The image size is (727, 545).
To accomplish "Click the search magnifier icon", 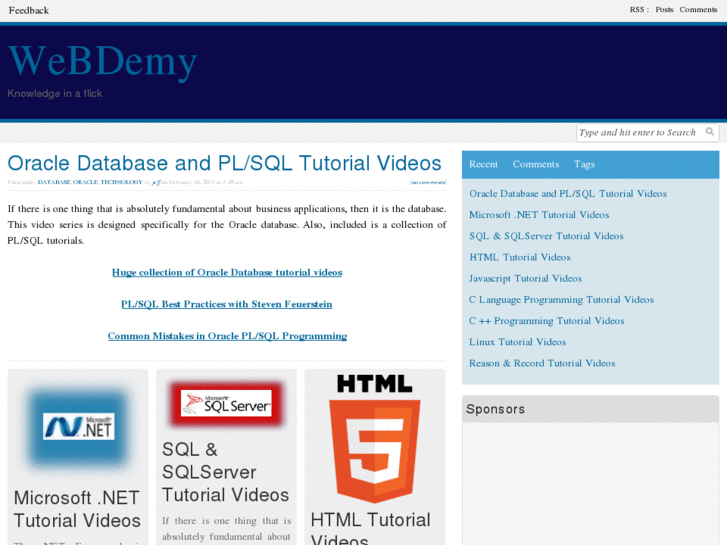I will (x=709, y=132).
